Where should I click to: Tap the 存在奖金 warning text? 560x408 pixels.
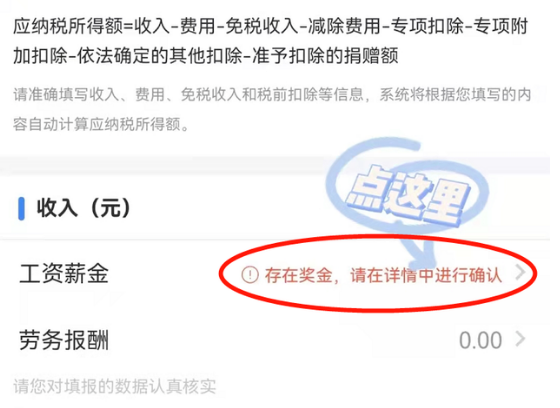(299, 275)
